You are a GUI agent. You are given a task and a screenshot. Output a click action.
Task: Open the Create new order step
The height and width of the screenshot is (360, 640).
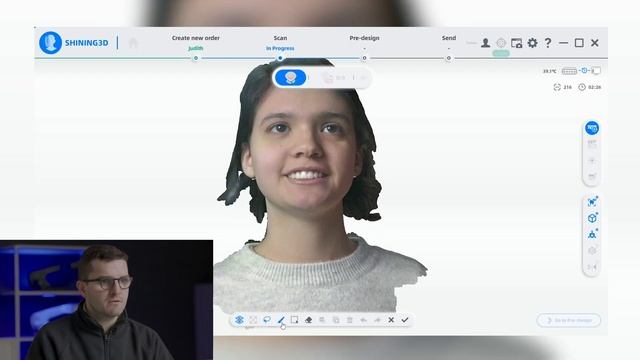pyautogui.click(x=196, y=38)
